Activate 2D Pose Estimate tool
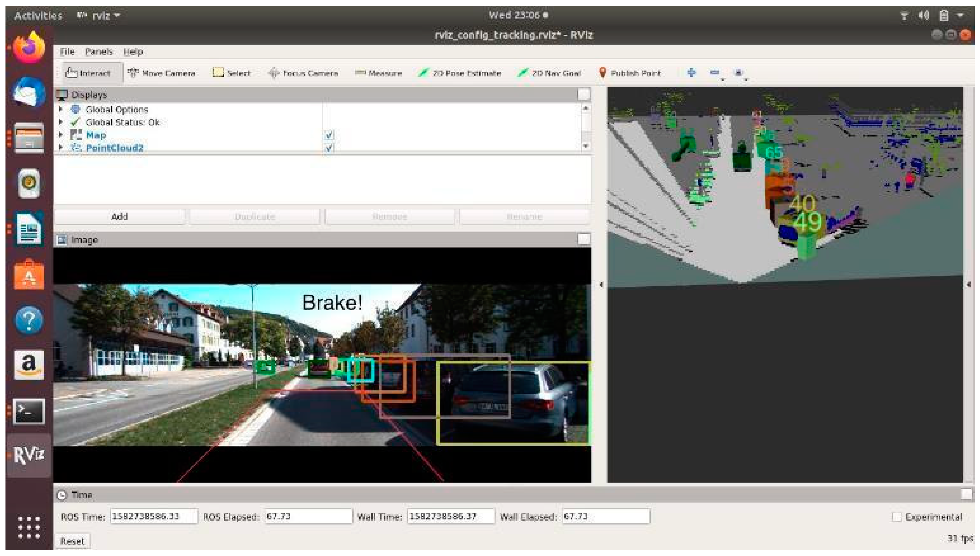Image resolution: width=980 pixels, height=556 pixels. [460, 73]
